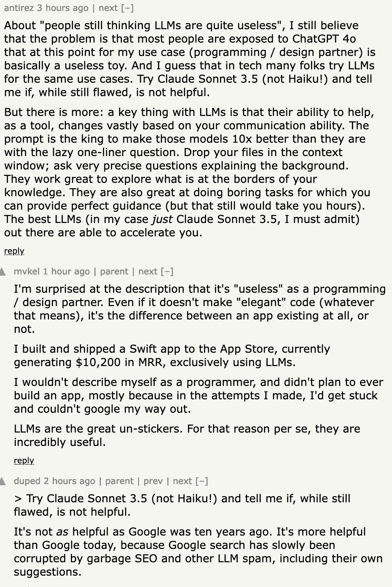Go to parent of mvkel's comment
Screen dimensions: 392x587
114,272
